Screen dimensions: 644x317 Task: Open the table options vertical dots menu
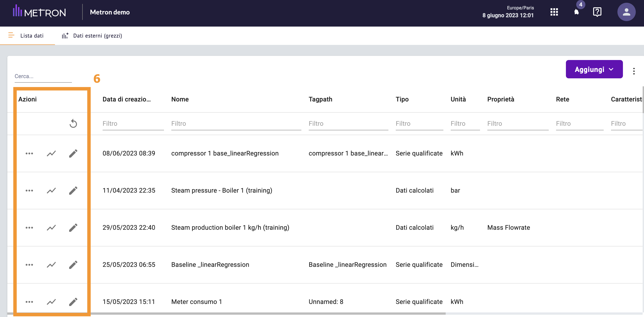pos(634,71)
